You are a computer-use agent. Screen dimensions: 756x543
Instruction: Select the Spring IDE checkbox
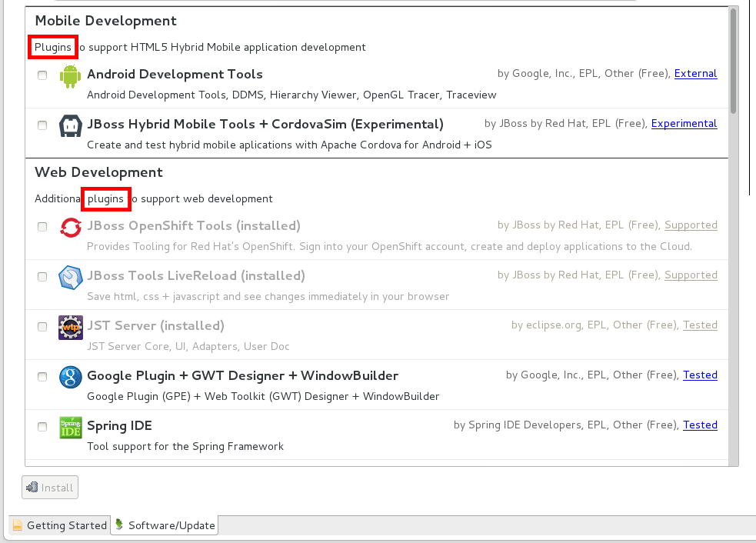click(x=42, y=427)
